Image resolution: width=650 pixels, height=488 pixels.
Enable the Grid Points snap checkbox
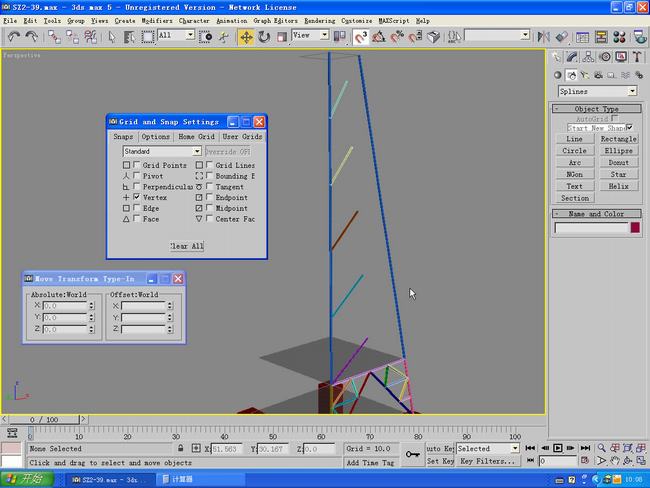[x=136, y=165]
